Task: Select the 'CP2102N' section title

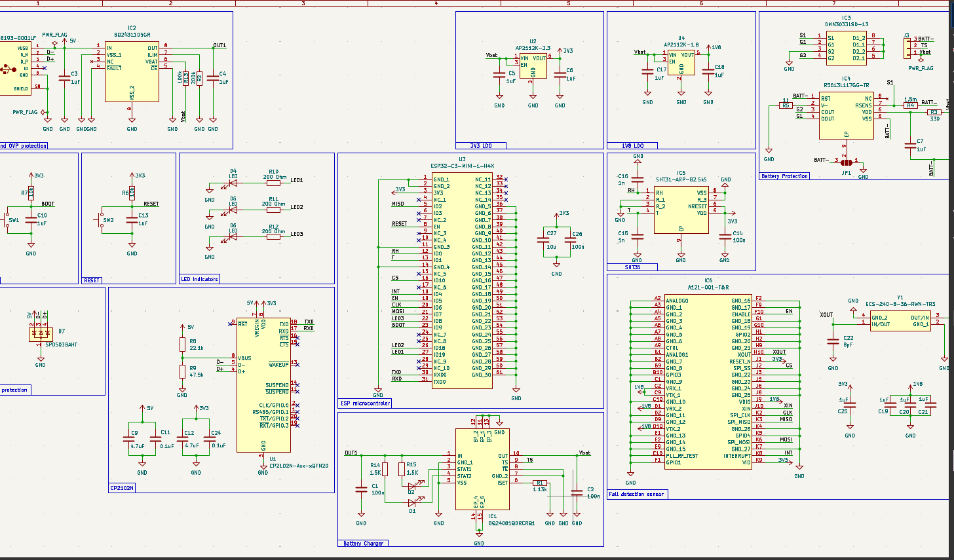Action: point(121,488)
